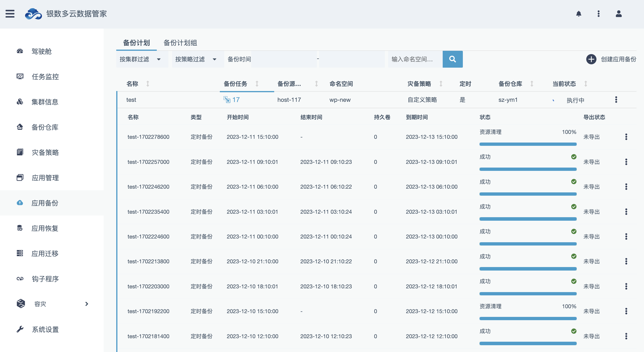Sort by 备份任务 column
Image resolution: width=644 pixels, height=352 pixels.
coord(257,84)
